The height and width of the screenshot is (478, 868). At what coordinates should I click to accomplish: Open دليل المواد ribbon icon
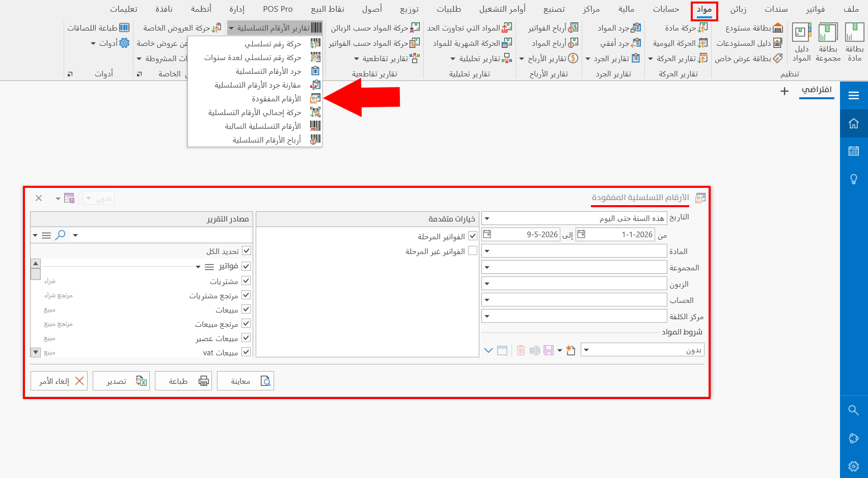pos(801,43)
